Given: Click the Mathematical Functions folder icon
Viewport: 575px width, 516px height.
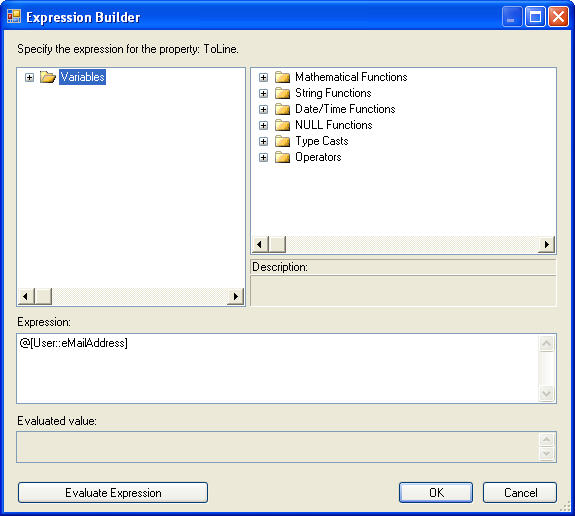Looking at the screenshot, I should pyautogui.click(x=282, y=77).
